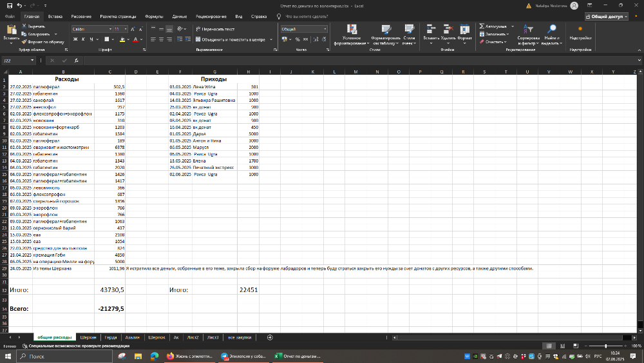Image resolution: width=644 pixels, height=363 pixels.
Task: Click the yellow fill color button
Action: pos(123,39)
